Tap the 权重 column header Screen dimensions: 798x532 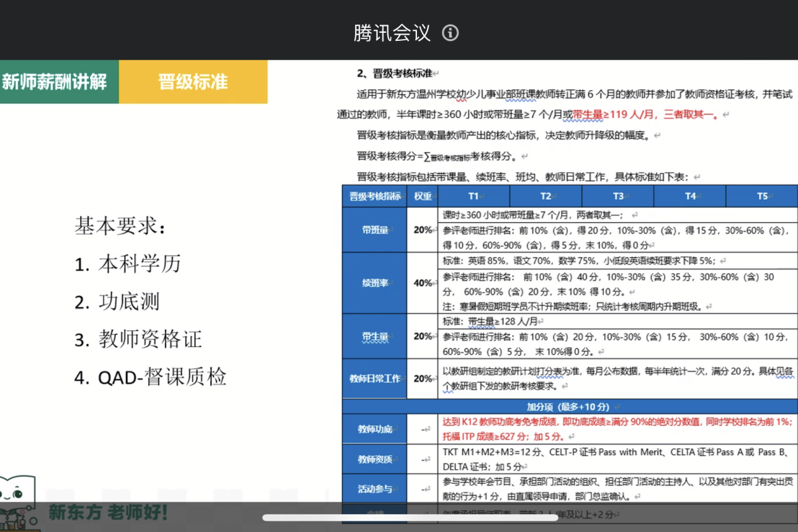(x=423, y=196)
